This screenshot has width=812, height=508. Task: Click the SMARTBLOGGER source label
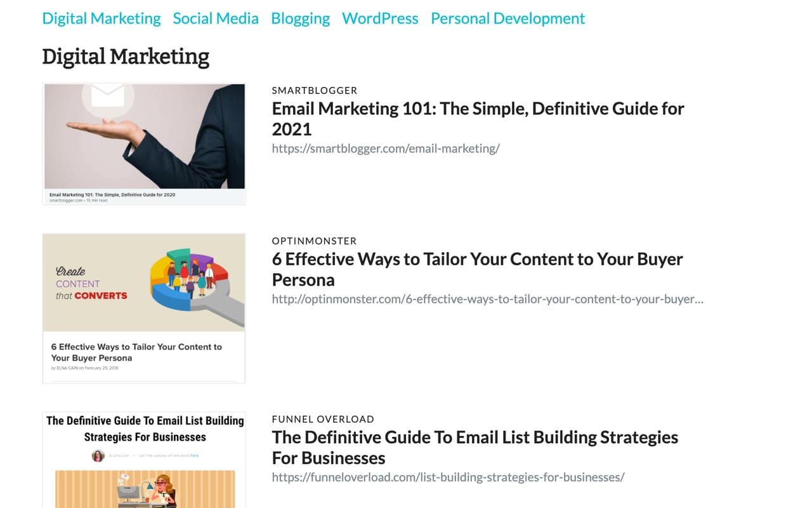pos(315,91)
